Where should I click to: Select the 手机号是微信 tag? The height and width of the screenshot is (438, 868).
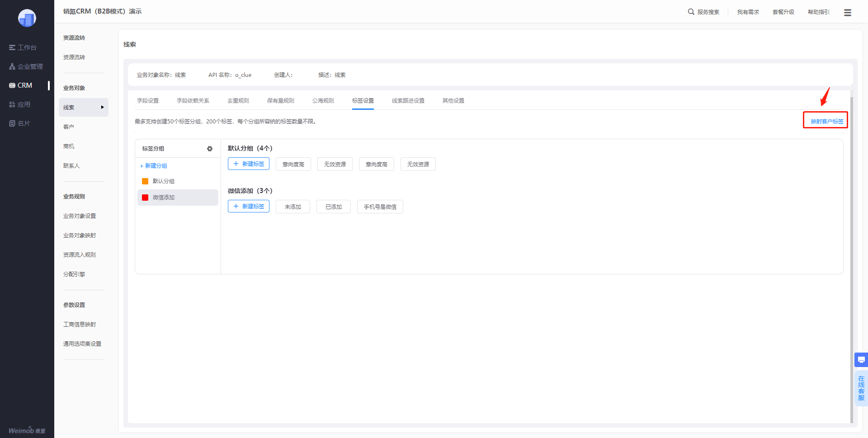click(x=380, y=207)
